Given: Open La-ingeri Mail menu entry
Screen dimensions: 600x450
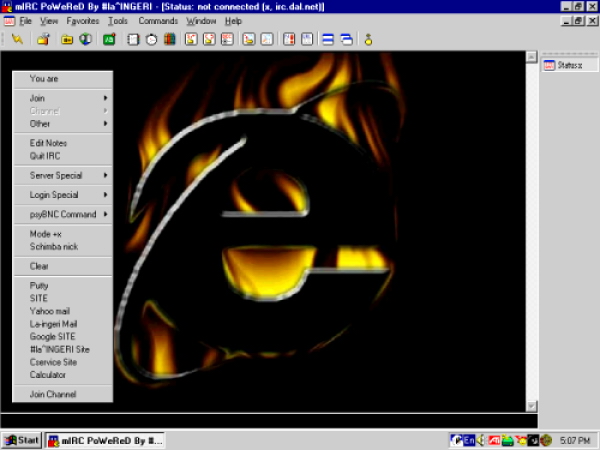Looking at the screenshot, I should tap(63, 324).
